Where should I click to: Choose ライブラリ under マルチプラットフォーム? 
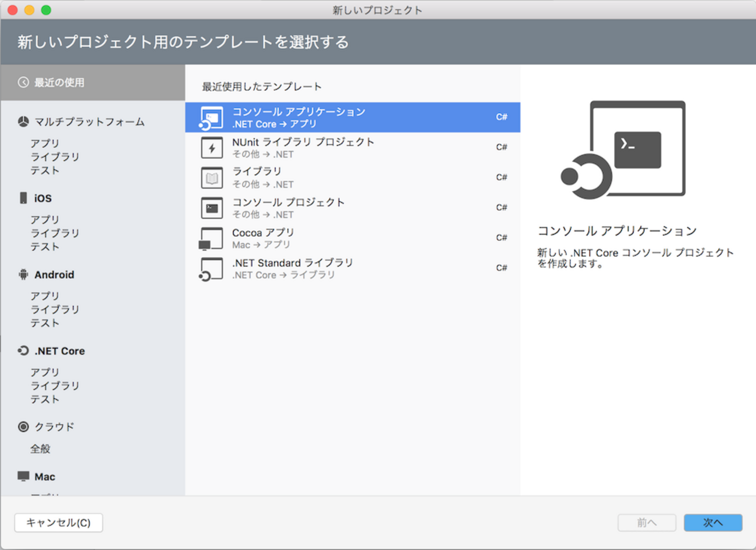pyautogui.click(x=55, y=157)
